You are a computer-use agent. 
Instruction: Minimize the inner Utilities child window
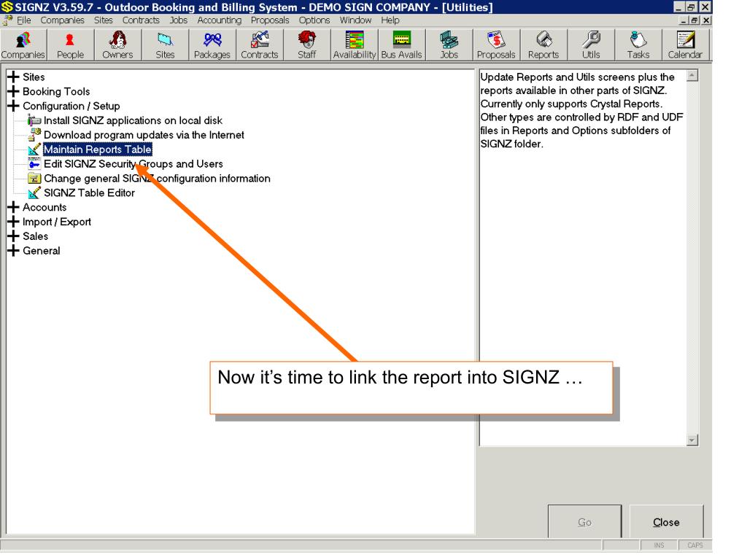click(x=684, y=20)
